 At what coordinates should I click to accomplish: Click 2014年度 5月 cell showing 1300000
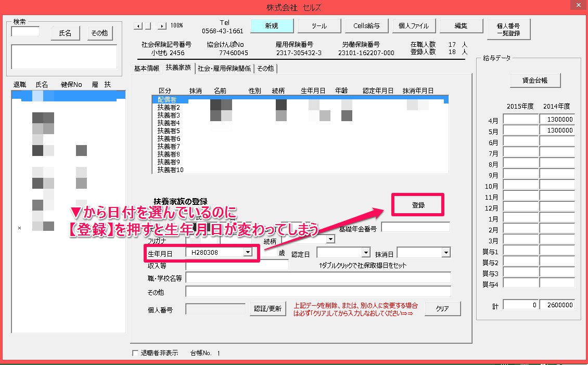click(557, 130)
